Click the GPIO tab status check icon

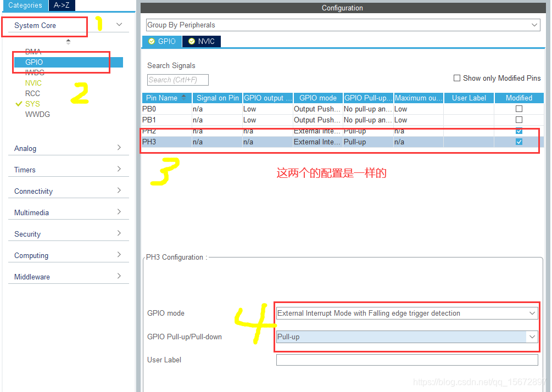pos(152,41)
